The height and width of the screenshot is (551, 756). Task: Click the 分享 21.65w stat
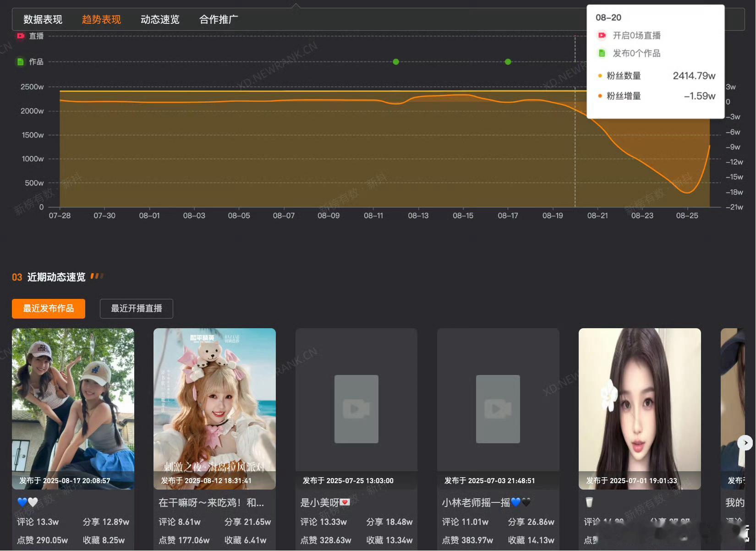(x=248, y=522)
